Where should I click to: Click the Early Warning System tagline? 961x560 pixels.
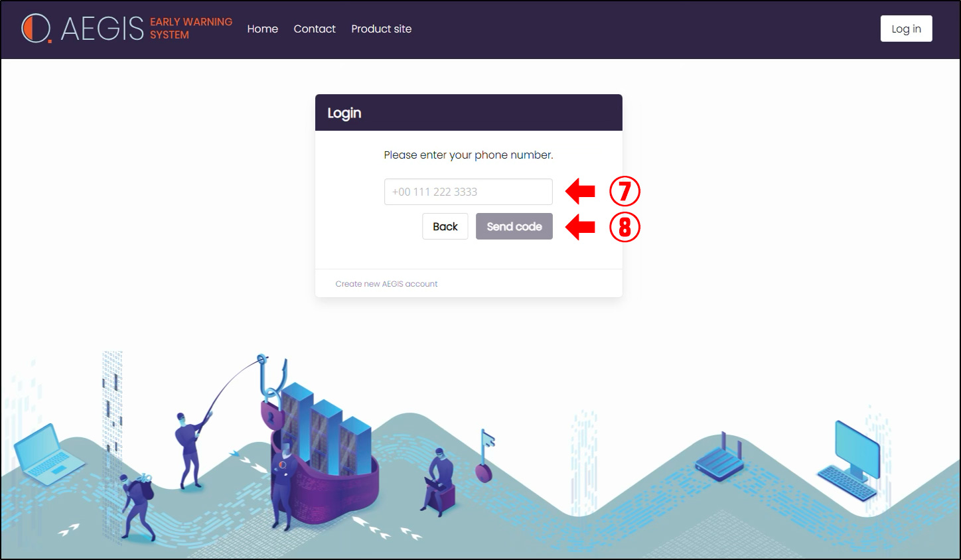click(191, 29)
